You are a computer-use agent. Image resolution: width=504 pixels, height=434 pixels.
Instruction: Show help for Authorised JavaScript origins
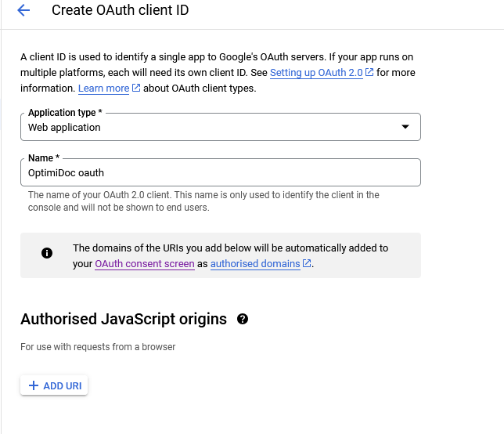click(x=243, y=319)
